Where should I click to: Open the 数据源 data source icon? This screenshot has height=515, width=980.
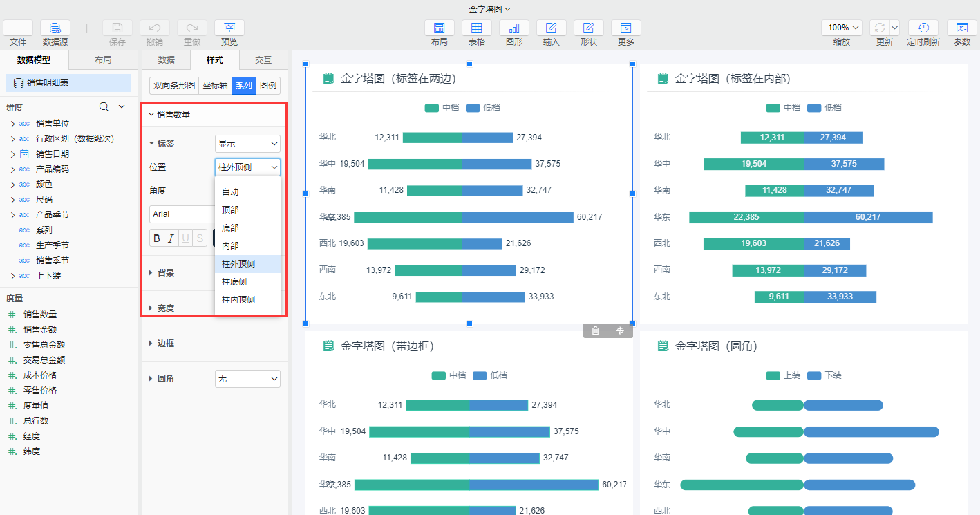(55, 28)
